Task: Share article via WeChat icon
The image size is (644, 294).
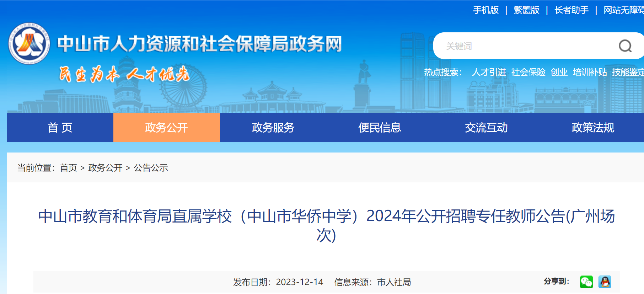Action: (586, 282)
